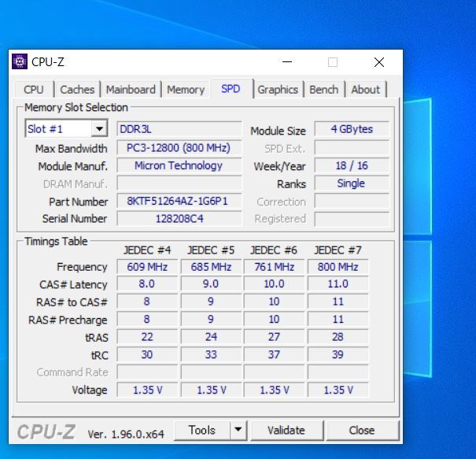Click the JEDEC #4 Command Rate empty cell
This screenshot has width=476, height=459.
pos(147,372)
